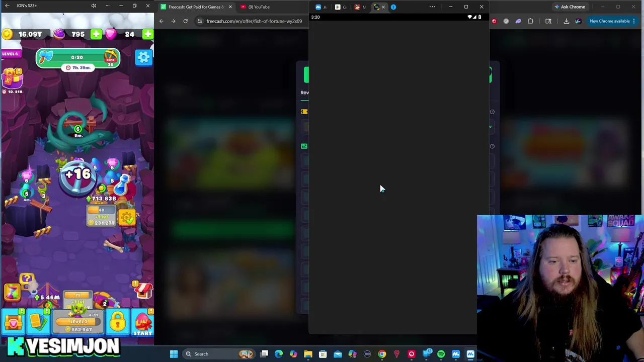The image size is (644, 362).
Task: Open more options in JON's S23+ window
Action: pos(107,6)
